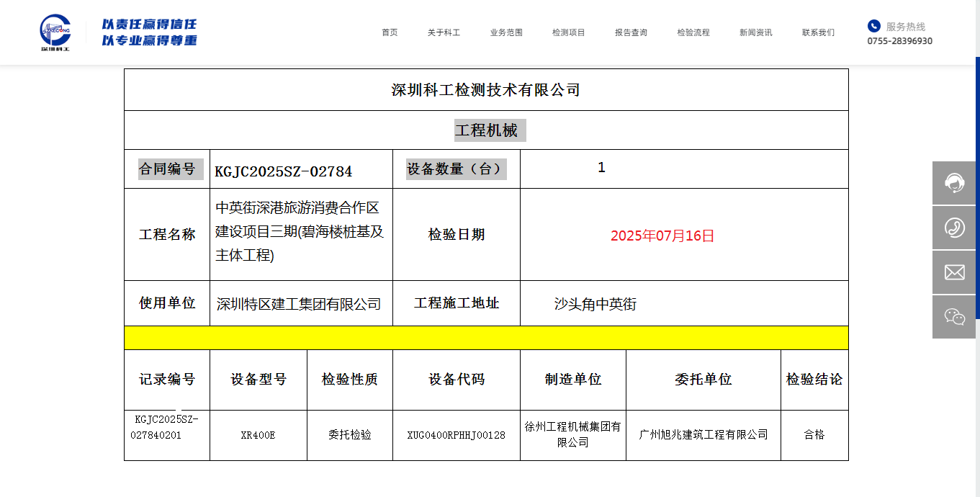980x497 pixels.
Task: Open the 报告查询 page
Action: (631, 32)
